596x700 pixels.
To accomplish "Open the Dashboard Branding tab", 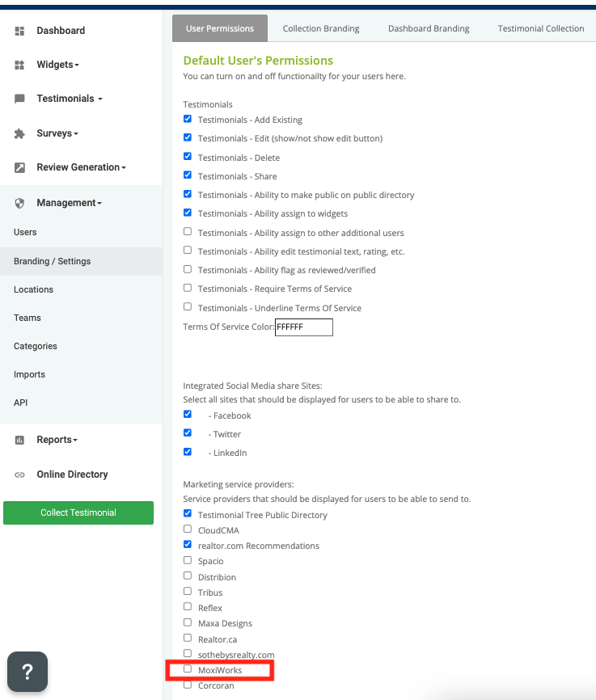I will 429,28.
